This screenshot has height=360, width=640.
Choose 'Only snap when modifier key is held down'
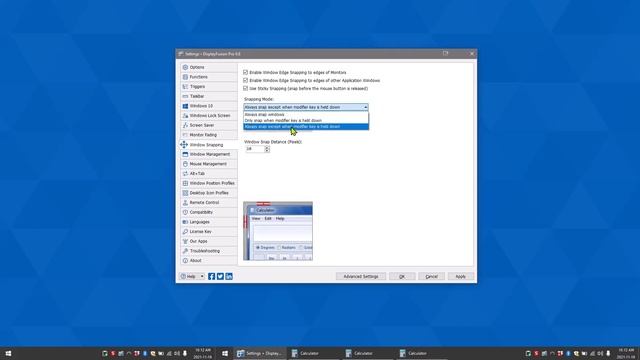pyautogui.click(x=306, y=120)
